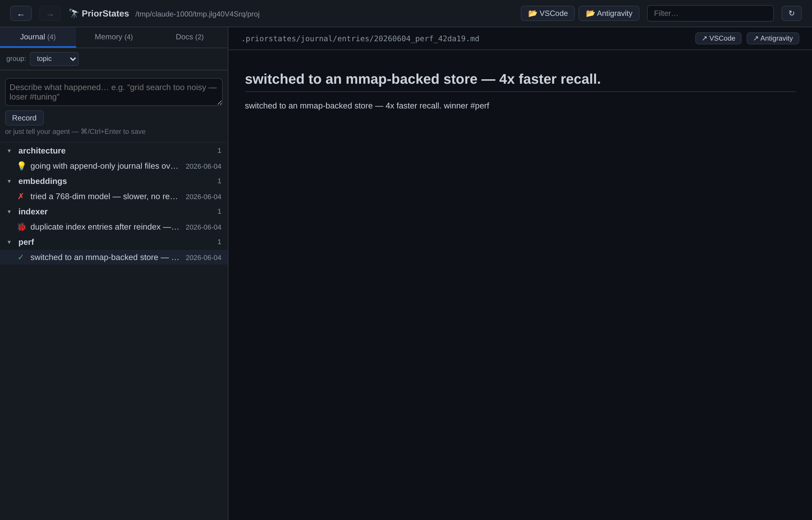
Task: Click the indexer group heading
Action: [33, 211]
